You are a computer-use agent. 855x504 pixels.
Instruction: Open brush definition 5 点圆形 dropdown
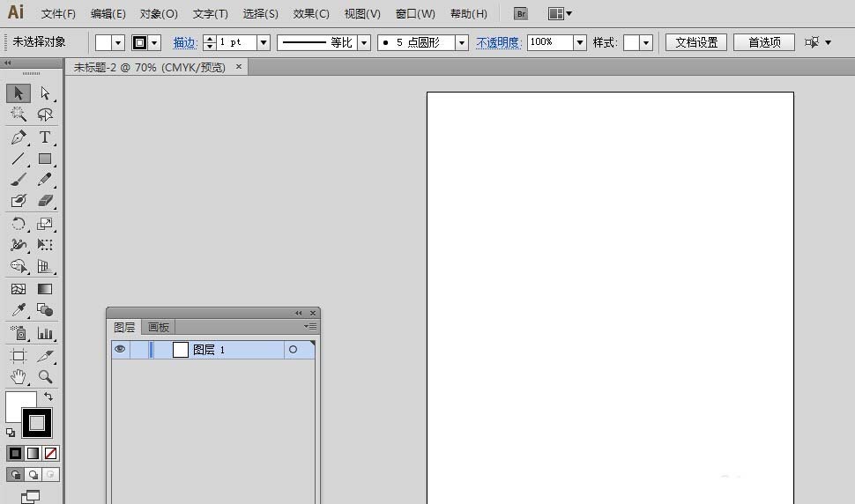(x=462, y=42)
